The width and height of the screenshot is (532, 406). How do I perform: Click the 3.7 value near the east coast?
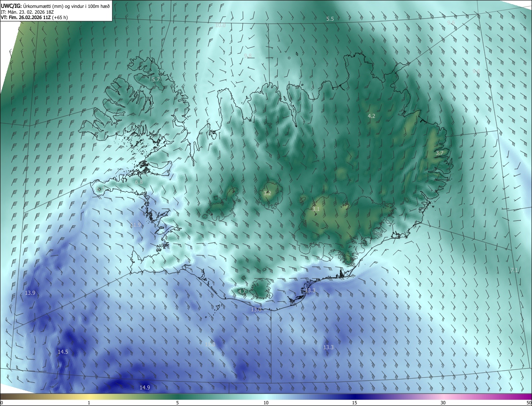pos(440,153)
